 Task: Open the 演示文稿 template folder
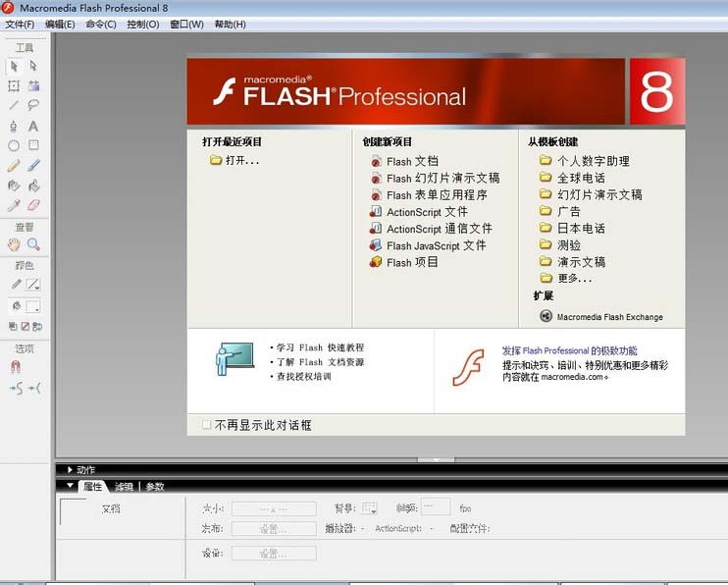572,262
